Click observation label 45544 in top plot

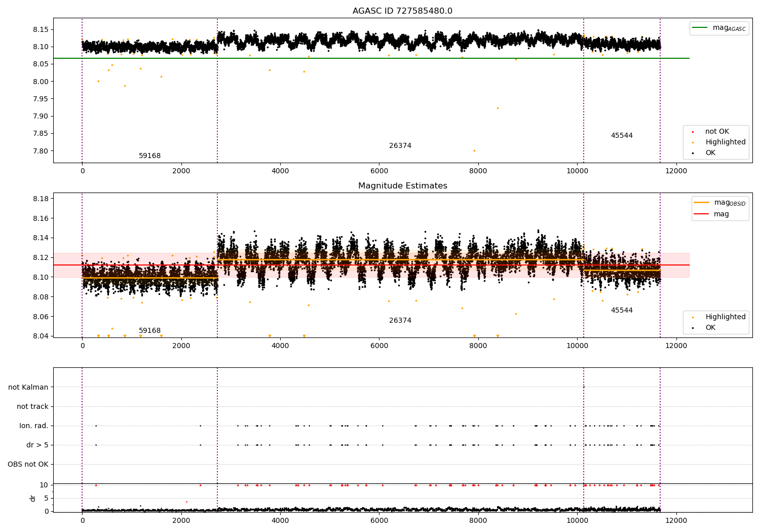pos(622,136)
